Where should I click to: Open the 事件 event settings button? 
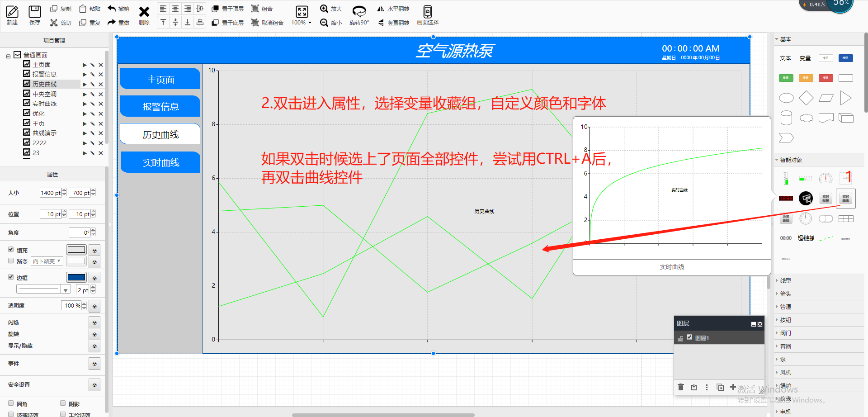point(94,364)
